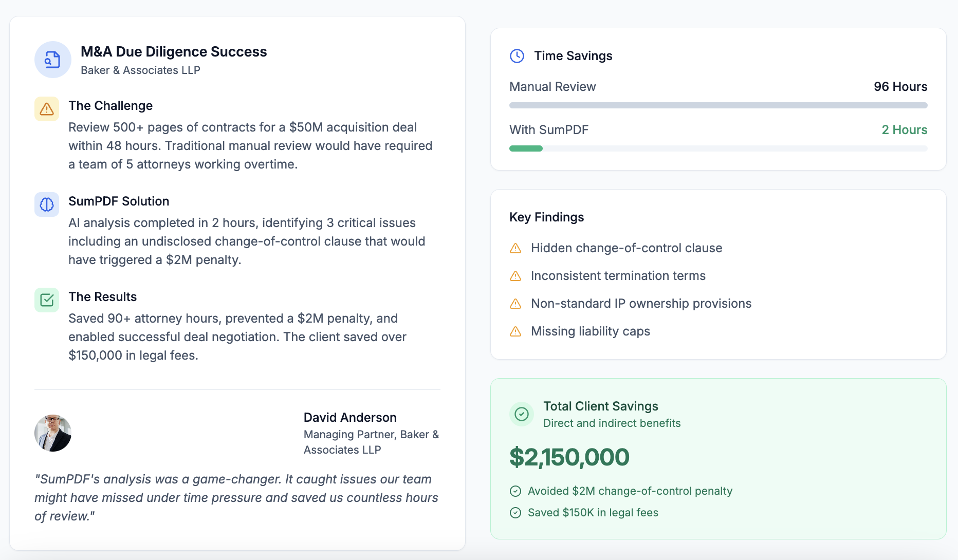
Task: Click the check circle icon beside Total Client Savings
Action: coord(522,414)
